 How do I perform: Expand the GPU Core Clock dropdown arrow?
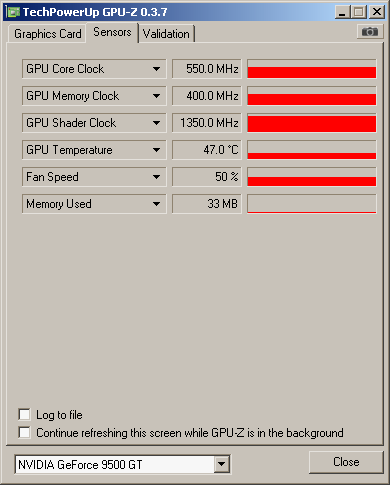(156, 69)
